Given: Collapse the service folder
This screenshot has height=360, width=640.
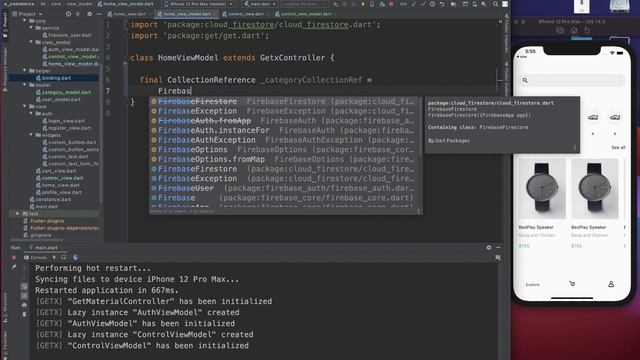Looking at the screenshot, I should [31, 28].
